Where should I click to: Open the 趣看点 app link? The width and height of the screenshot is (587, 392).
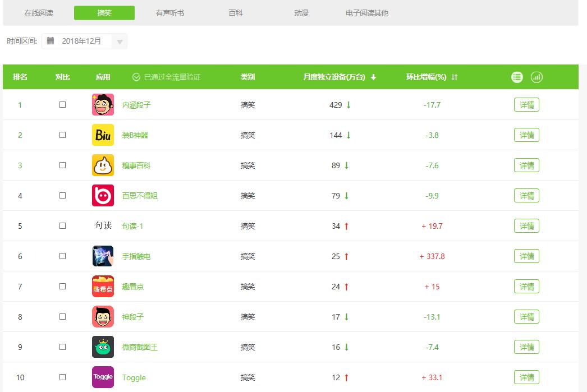tap(133, 287)
